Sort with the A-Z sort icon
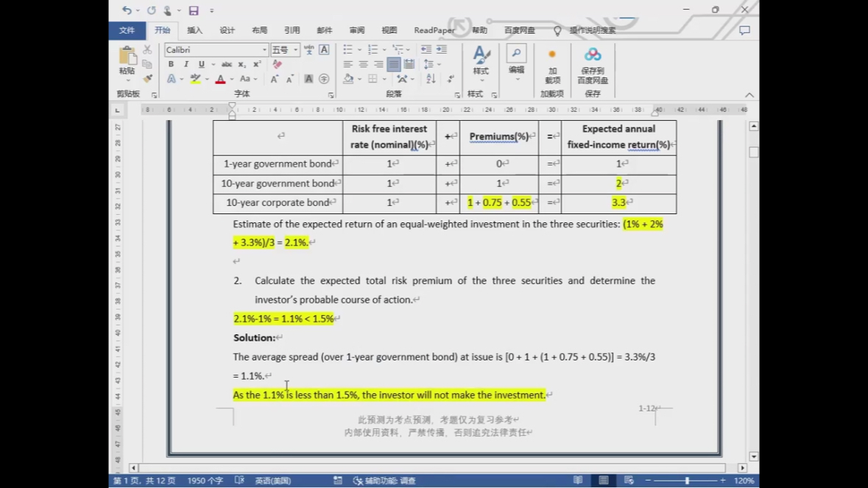 [x=431, y=79]
